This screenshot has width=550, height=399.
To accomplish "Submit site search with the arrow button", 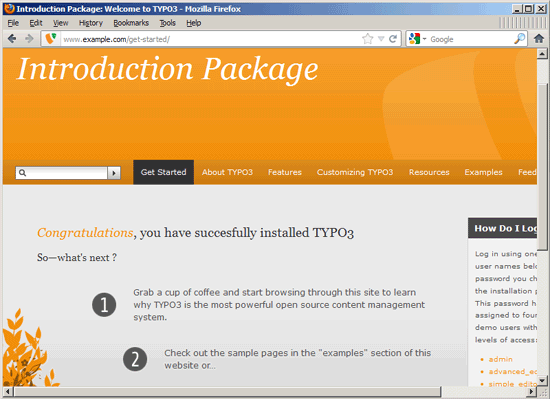I will (114, 173).
